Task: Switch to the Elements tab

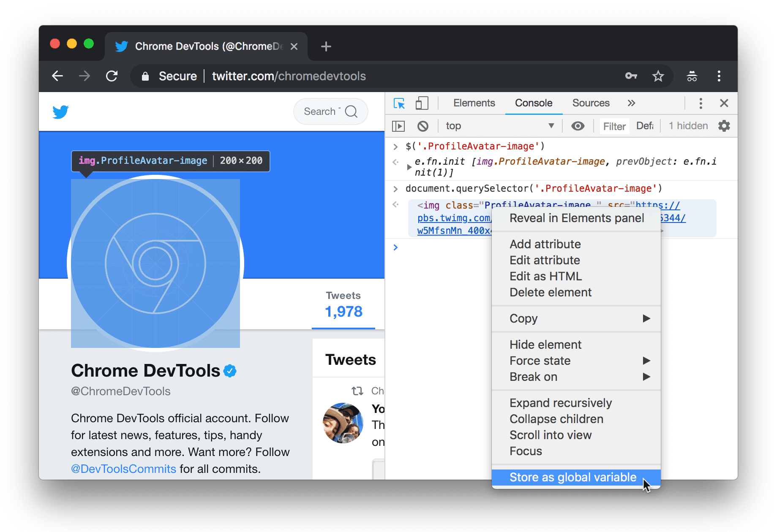Action: coord(474,103)
